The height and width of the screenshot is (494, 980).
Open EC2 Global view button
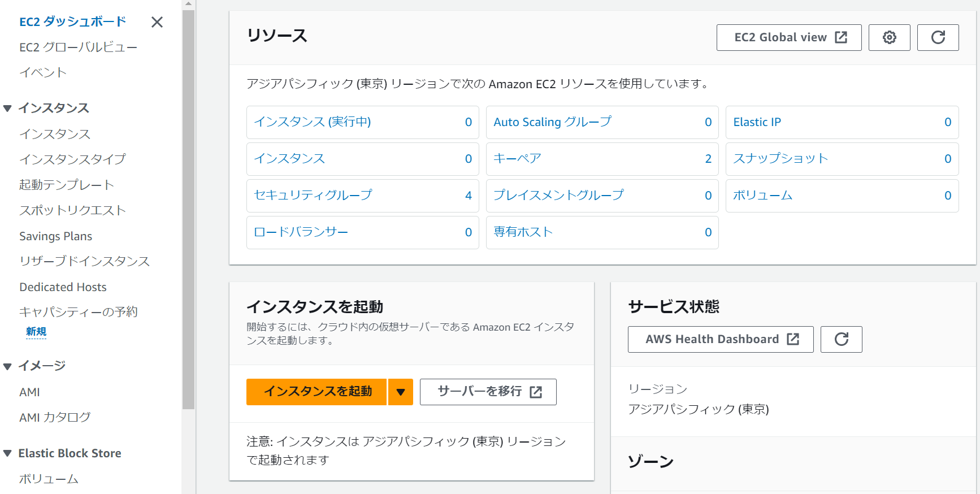coord(789,37)
